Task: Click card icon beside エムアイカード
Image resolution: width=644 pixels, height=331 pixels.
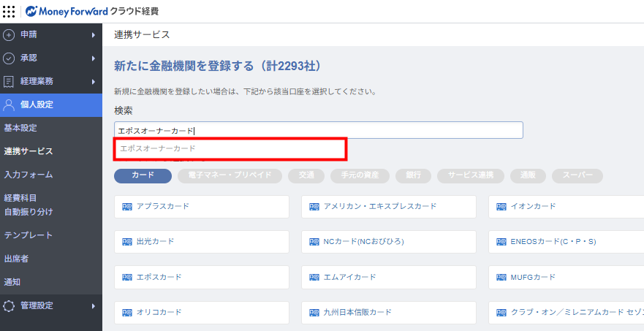Action: pos(314,277)
